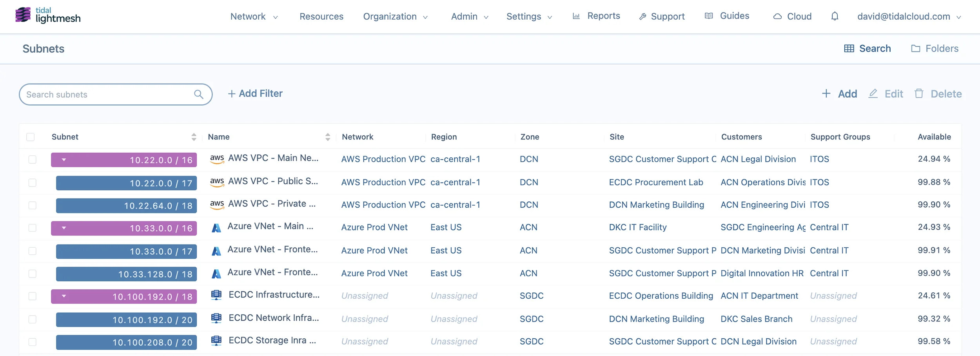This screenshot has width=980, height=356.
Task: Click the AWS icon for AWS VPC - Private
Action: click(217, 204)
